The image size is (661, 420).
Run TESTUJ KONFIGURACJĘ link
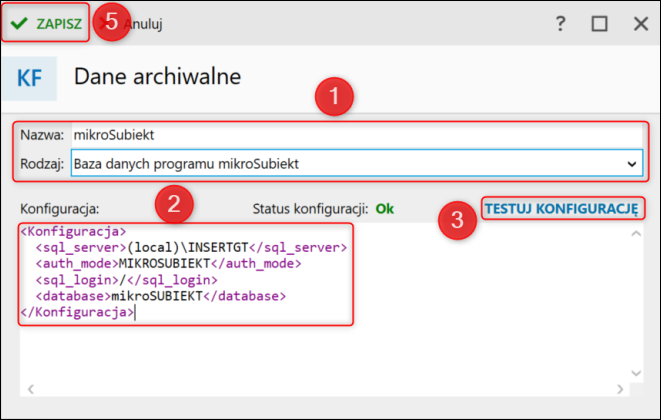[x=562, y=209]
